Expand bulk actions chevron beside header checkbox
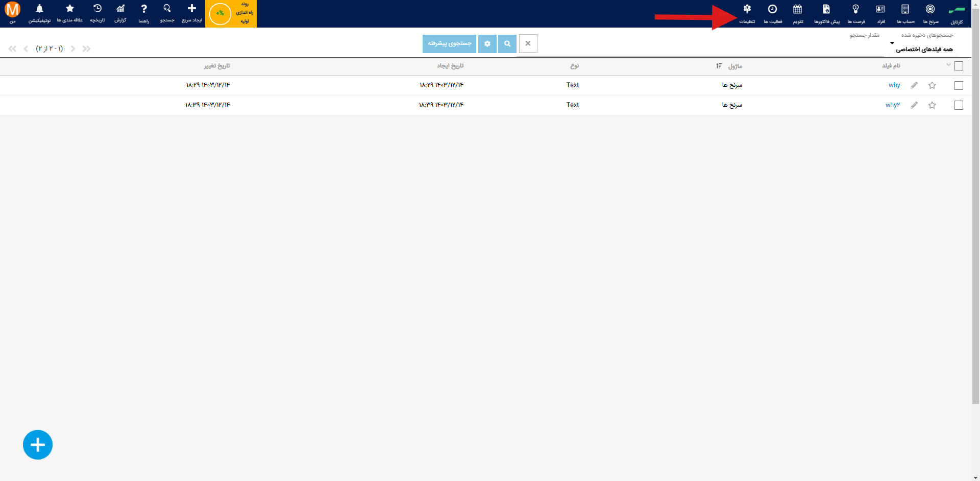The width and height of the screenshot is (980, 481). click(x=948, y=65)
